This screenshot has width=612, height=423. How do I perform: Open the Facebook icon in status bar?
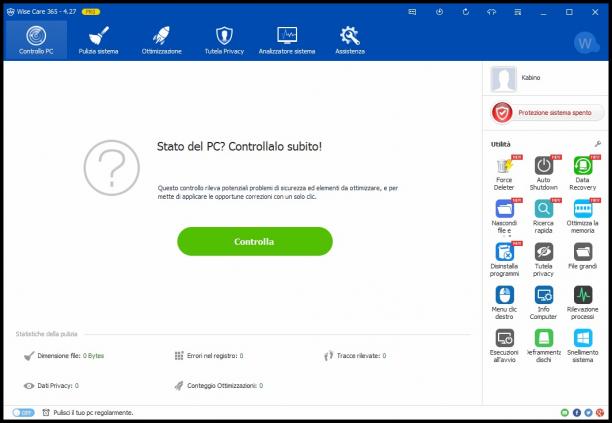click(577, 412)
